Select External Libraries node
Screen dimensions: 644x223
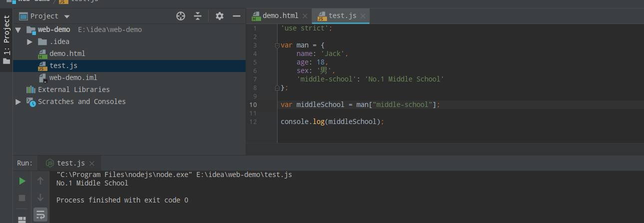(x=74, y=89)
